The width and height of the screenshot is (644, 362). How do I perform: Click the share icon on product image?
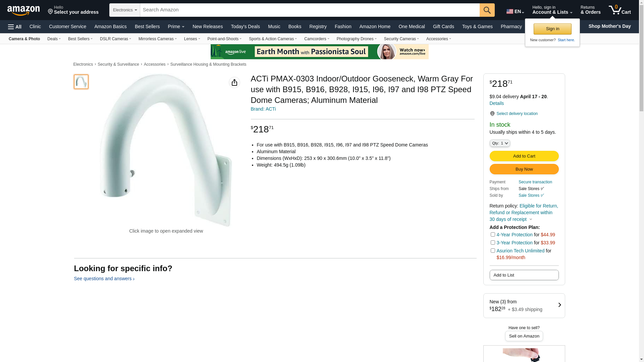234,82
